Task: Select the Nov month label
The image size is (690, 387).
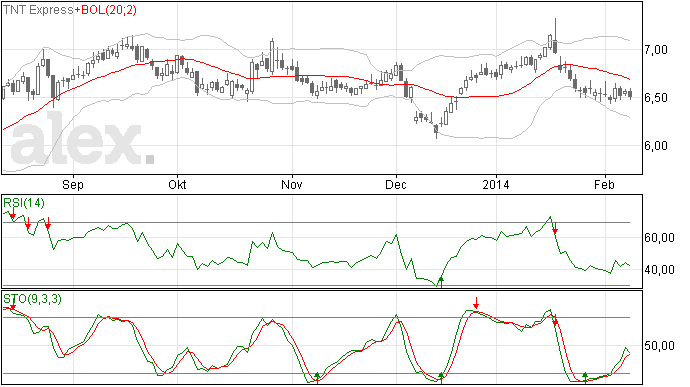Action: (x=292, y=184)
